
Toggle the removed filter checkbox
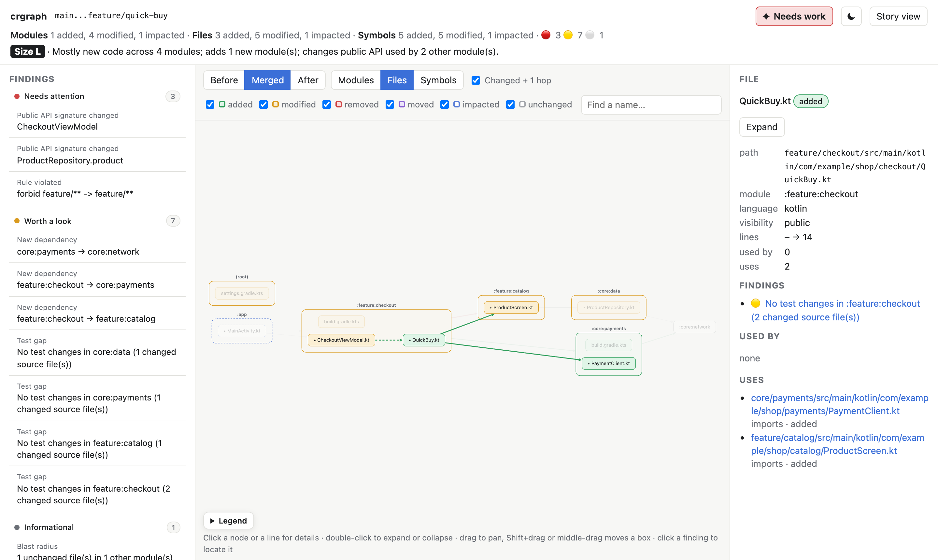(x=326, y=105)
